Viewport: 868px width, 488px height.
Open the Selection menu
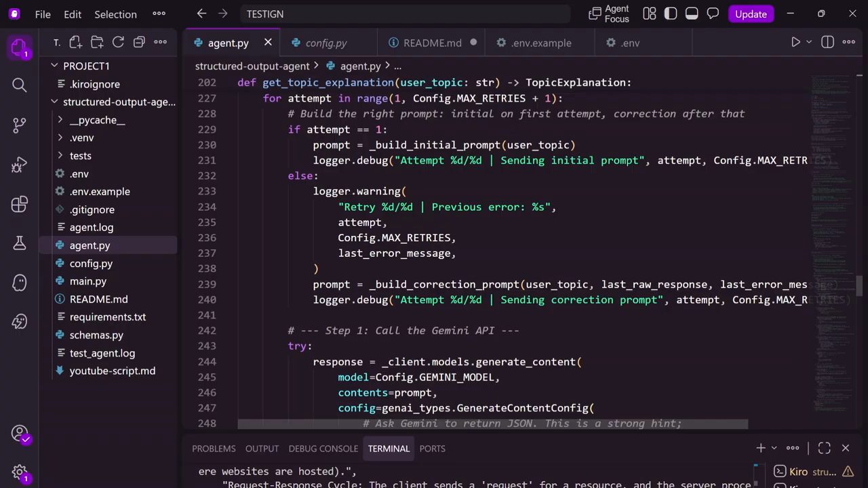pos(115,14)
